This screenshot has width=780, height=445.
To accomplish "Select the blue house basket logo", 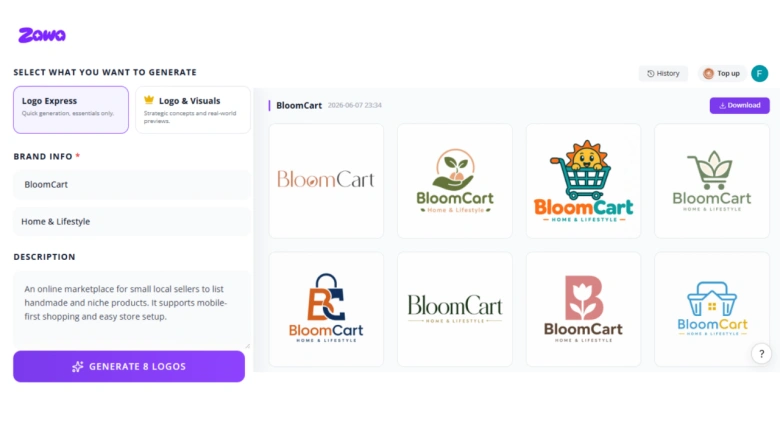I will pos(712,309).
